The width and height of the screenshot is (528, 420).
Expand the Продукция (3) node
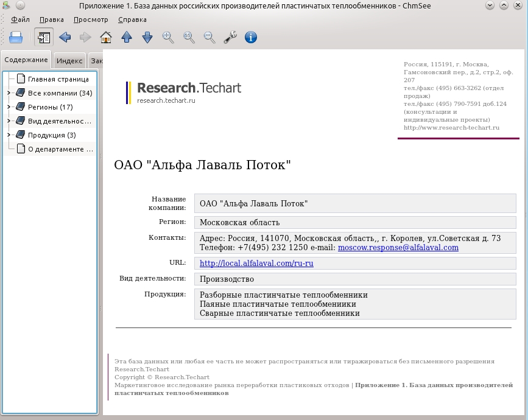(9, 135)
